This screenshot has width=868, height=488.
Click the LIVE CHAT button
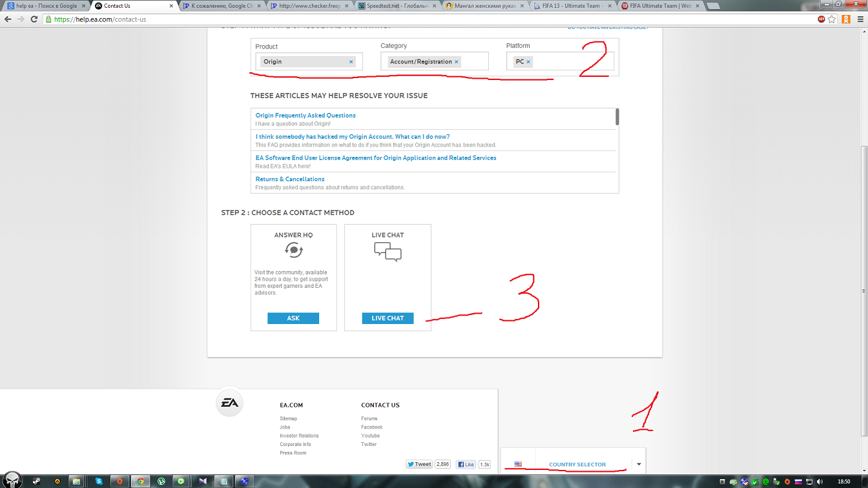click(x=387, y=318)
